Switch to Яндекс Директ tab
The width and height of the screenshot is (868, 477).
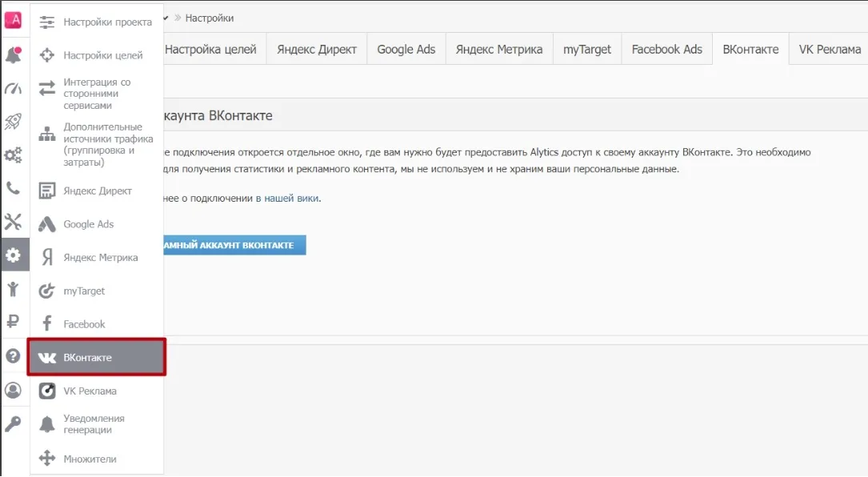pyautogui.click(x=317, y=50)
